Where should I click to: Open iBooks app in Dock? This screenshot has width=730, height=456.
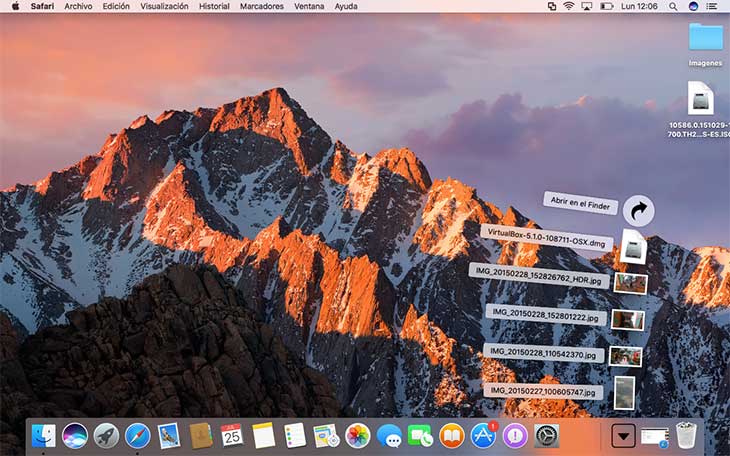pos(452,436)
